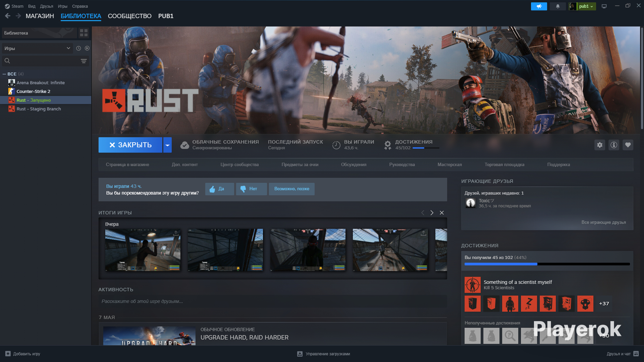Choose Возможно, позже button
644x362 pixels.
(292, 189)
